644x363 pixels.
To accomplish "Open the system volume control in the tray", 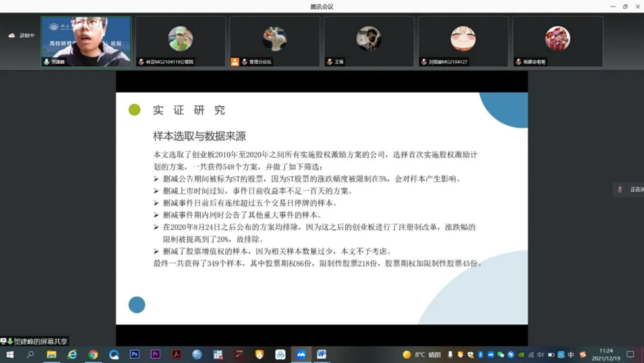I will (x=540, y=355).
